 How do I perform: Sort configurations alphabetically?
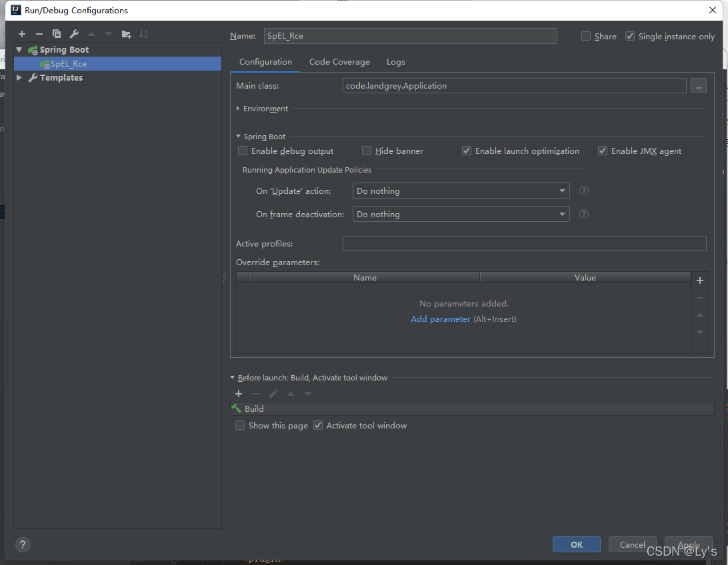point(143,34)
